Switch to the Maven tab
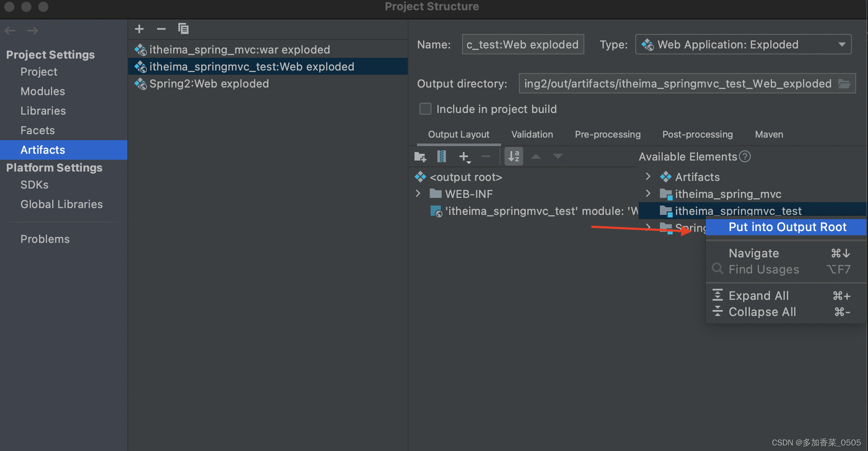 [x=769, y=135]
